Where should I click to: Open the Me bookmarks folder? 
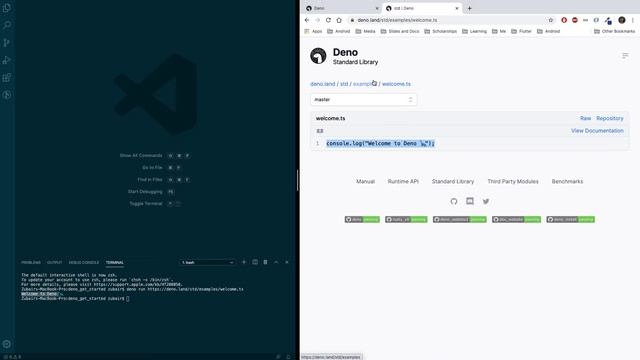(499, 31)
